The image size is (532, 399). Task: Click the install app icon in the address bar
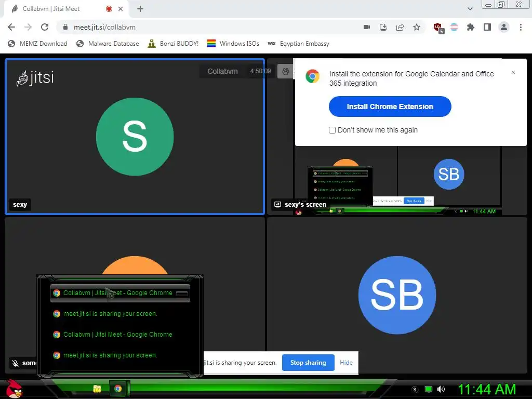tap(383, 27)
